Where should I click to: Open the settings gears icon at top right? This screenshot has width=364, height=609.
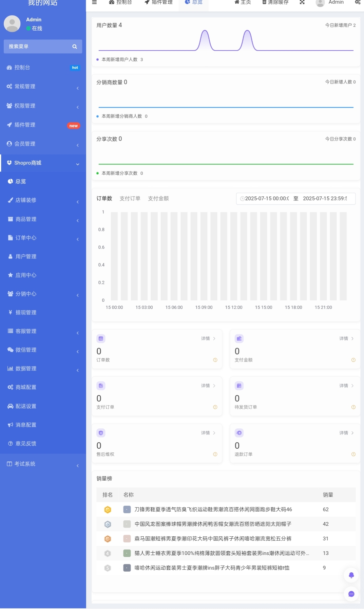pyautogui.click(x=358, y=2)
